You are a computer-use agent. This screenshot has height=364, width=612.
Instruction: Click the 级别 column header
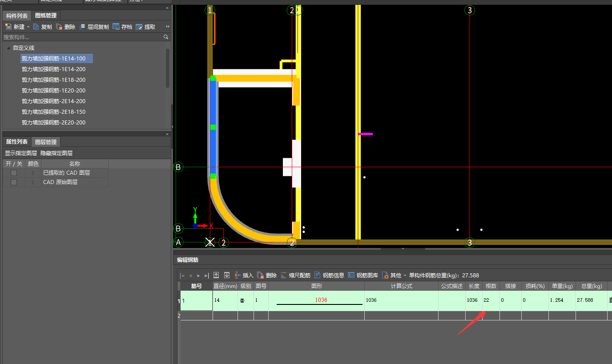pos(246,286)
